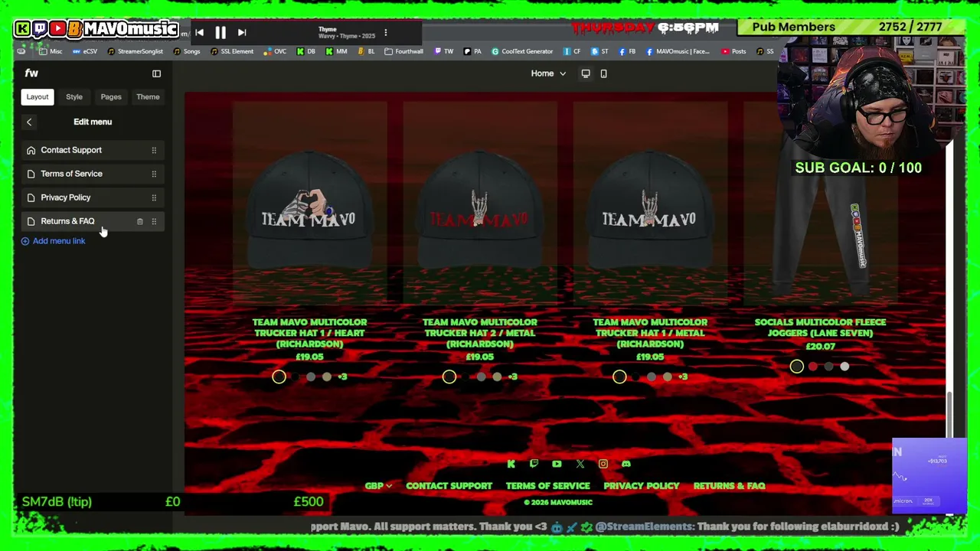This screenshot has width=980, height=551.
Task: Follow the Terms of Service footer link
Action: point(547,486)
